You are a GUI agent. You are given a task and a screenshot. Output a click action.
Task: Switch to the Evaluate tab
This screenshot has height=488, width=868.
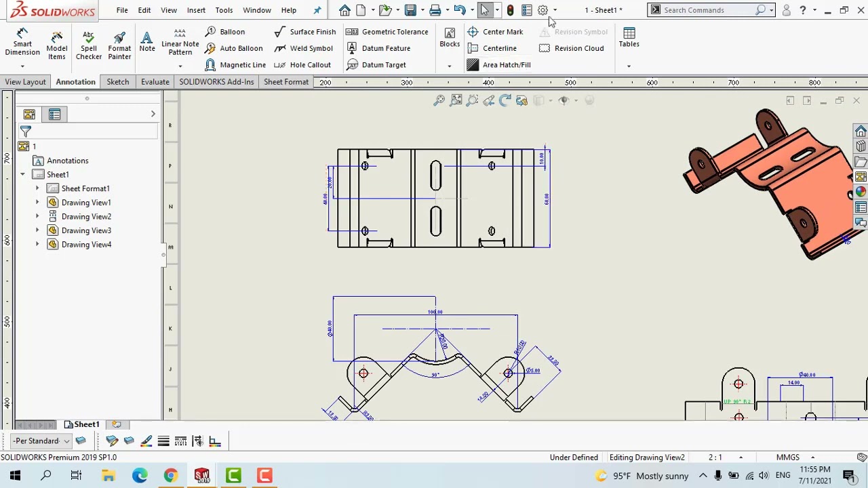[155, 82]
